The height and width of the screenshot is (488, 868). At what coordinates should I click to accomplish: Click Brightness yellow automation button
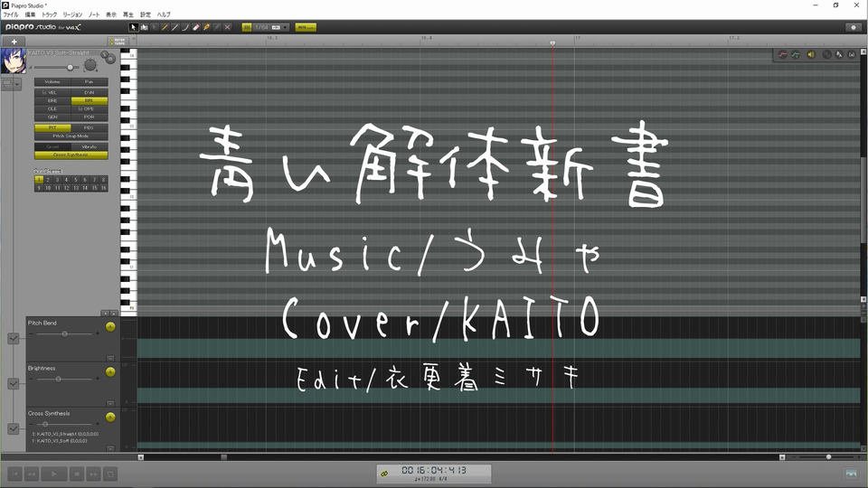pyautogui.click(x=110, y=371)
